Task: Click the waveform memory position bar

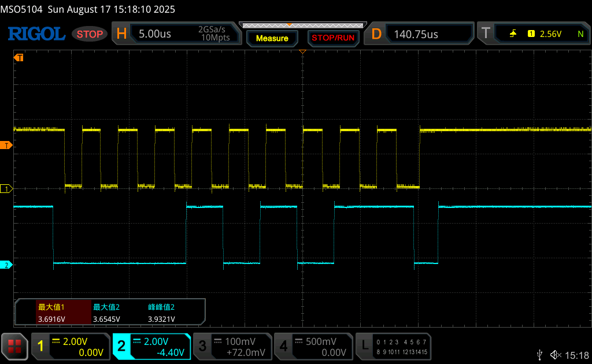Action: pos(302,25)
